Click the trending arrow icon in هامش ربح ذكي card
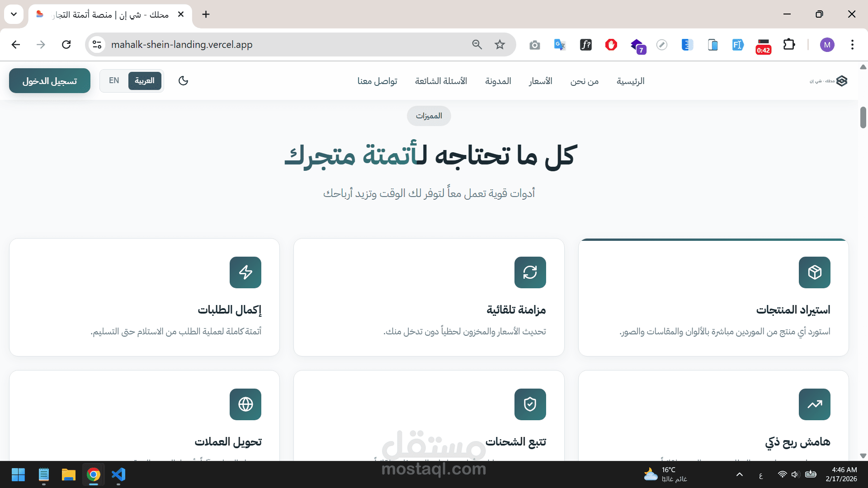868x488 pixels. coord(814,404)
